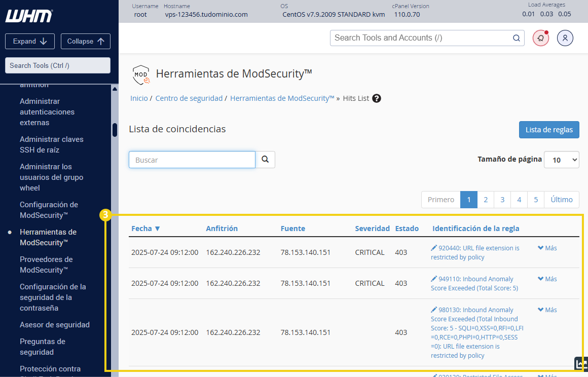Open the user account icon

pos(565,38)
